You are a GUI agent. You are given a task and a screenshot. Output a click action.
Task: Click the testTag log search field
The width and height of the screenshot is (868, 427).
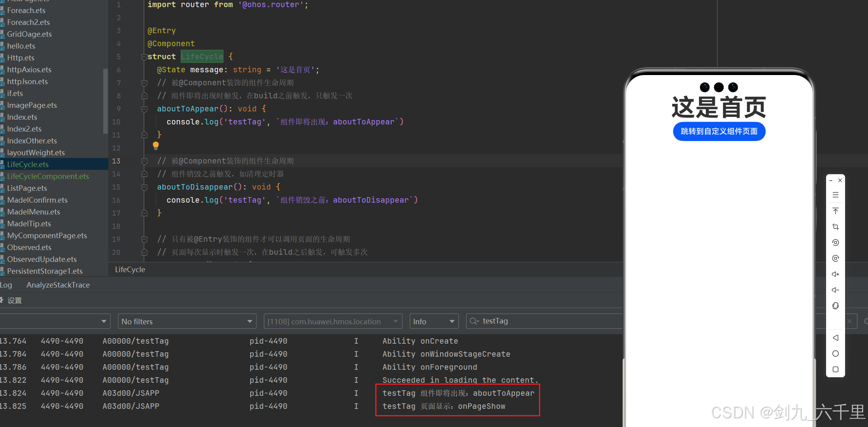click(546, 321)
